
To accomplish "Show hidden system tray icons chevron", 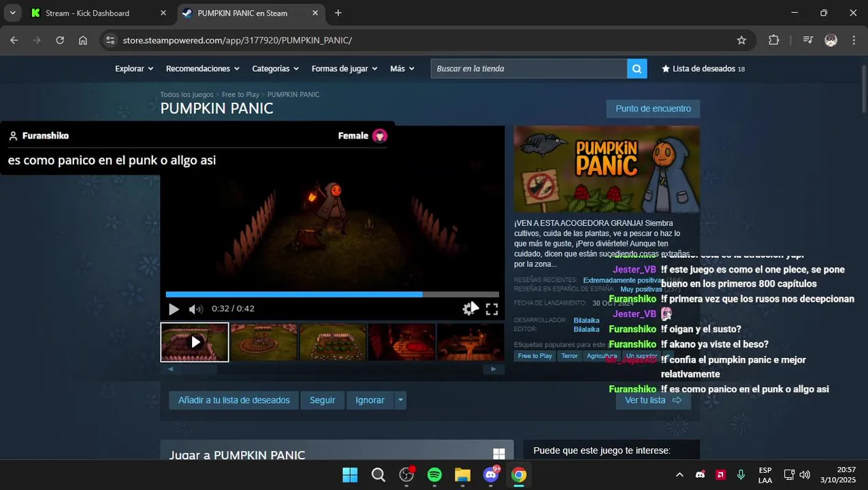I will 679,475.
